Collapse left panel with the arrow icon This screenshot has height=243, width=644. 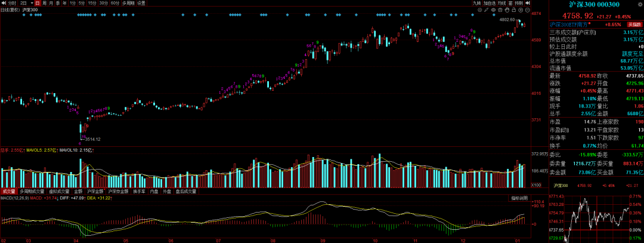click(4, 3)
